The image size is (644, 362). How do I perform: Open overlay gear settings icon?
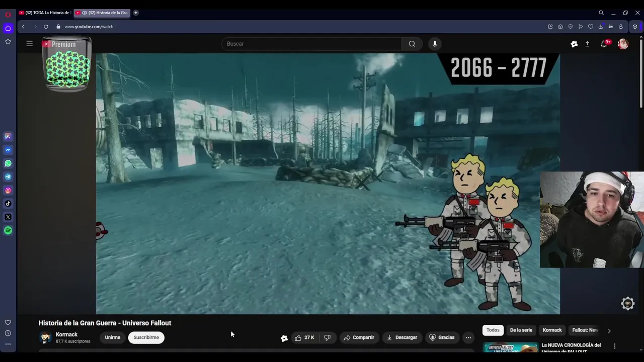click(x=627, y=303)
